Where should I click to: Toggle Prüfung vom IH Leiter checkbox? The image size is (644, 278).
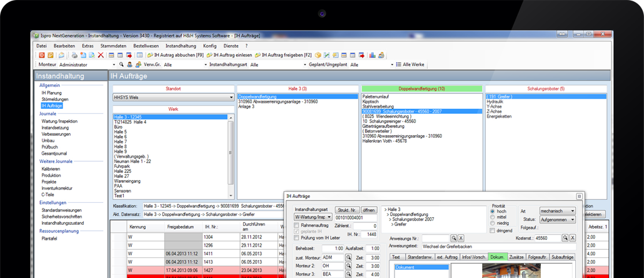coord(296,238)
